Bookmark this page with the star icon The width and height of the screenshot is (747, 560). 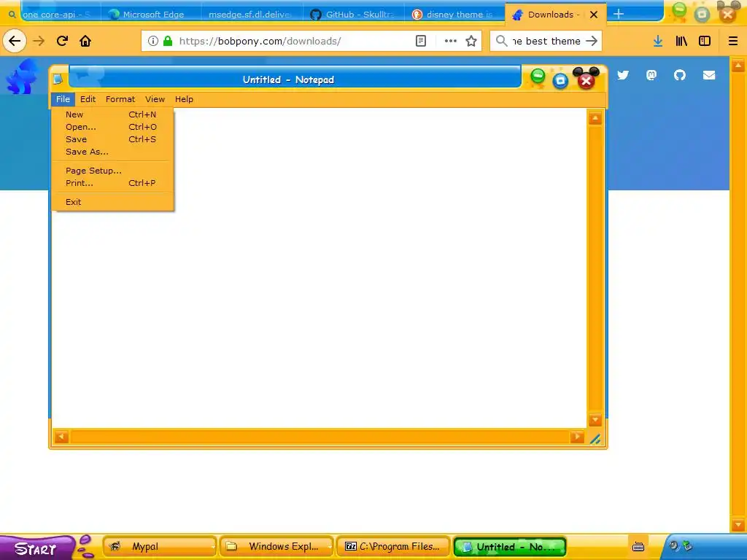[471, 41]
